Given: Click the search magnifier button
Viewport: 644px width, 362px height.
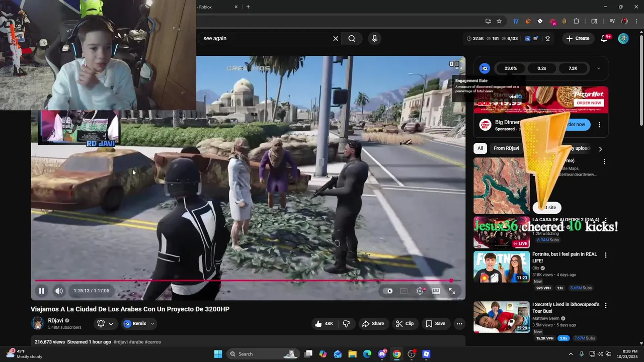Looking at the screenshot, I should click(352, 38).
